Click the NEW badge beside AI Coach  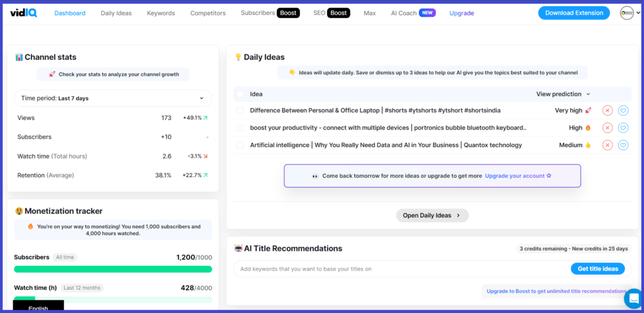point(427,13)
